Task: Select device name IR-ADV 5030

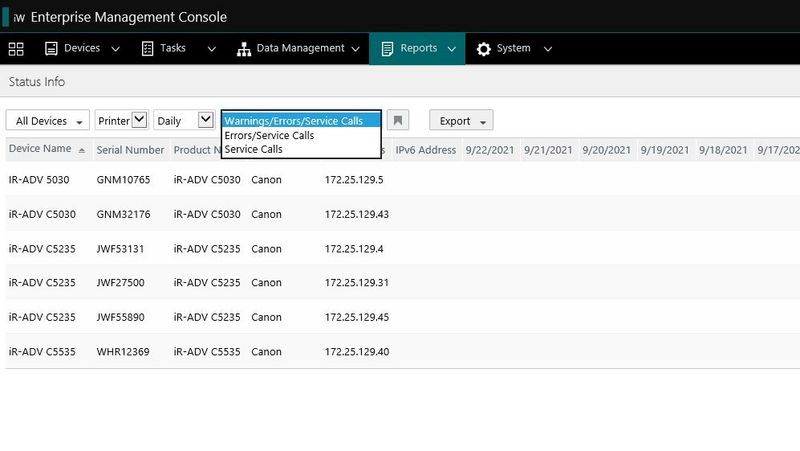Action: [x=39, y=180]
